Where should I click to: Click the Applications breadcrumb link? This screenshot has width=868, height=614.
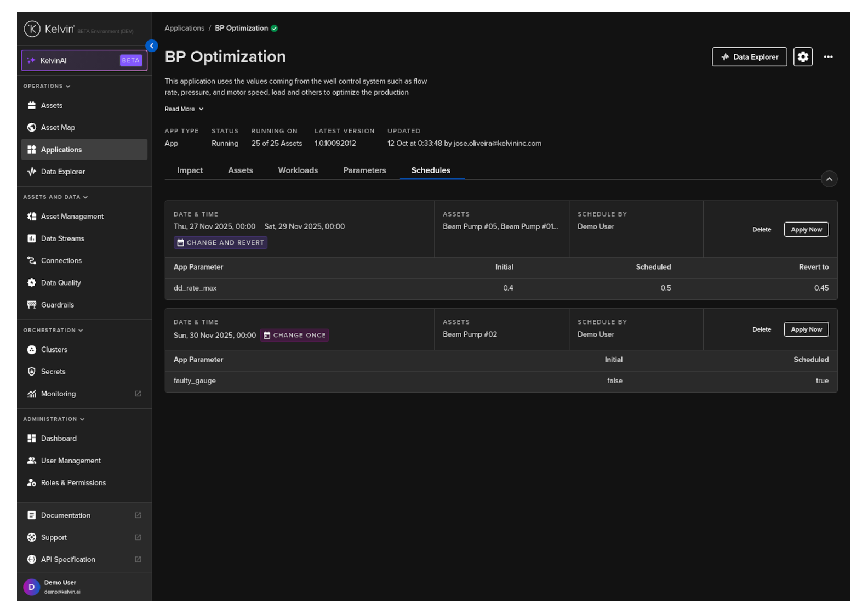click(x=184, y=29)
